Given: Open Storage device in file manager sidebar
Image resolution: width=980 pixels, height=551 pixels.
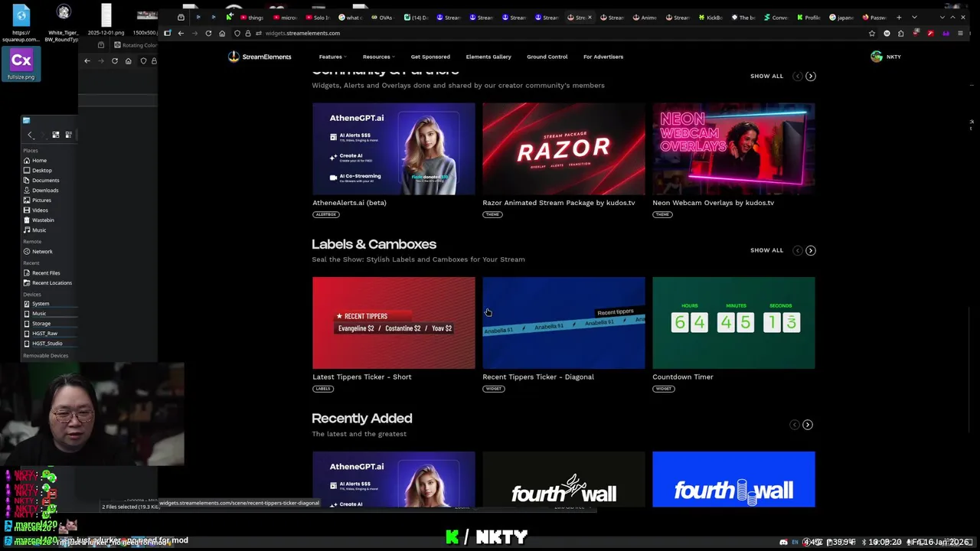Looking at the screenshot, I should pos(41,323).
